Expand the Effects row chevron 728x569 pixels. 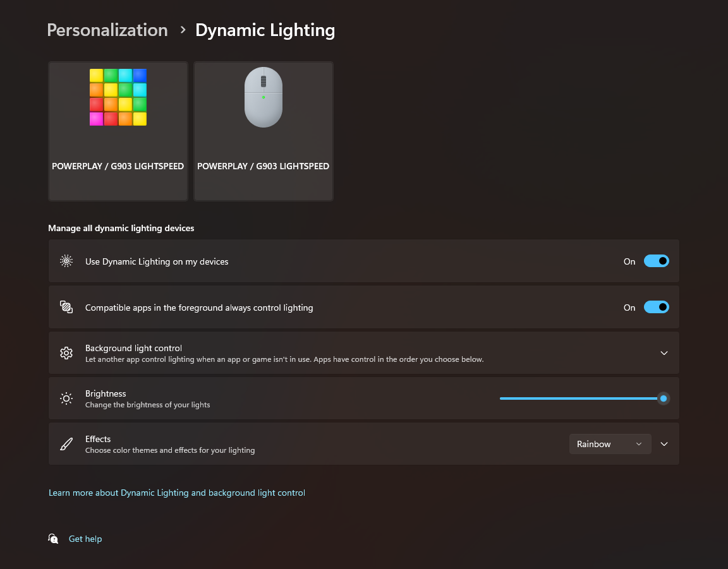point(664,444)
